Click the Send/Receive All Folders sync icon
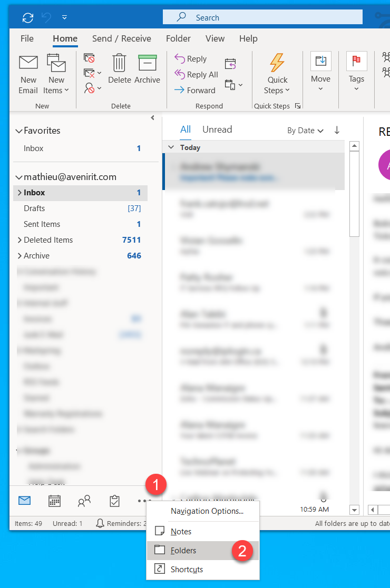Image resolution: width=390 pixels, height=588 pixels. tap(28, 17)
